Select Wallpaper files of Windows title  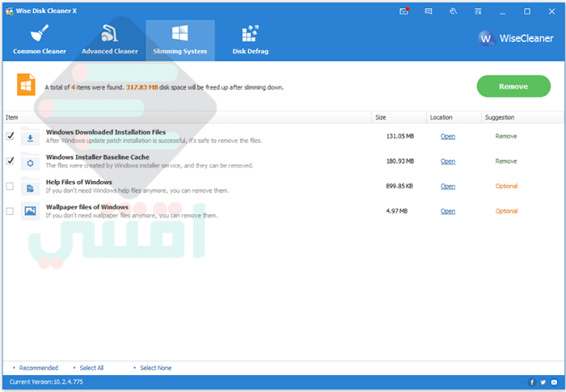pos(87,207)
